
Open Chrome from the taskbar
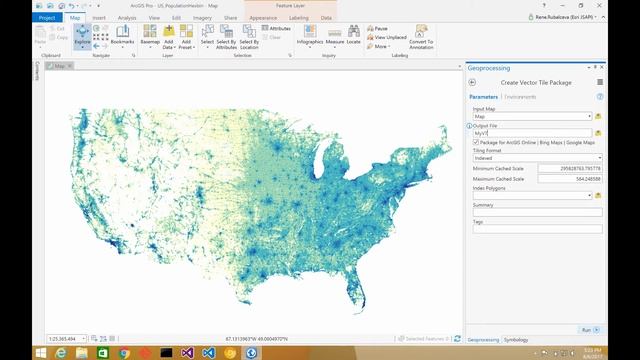(x=124, y=353)
